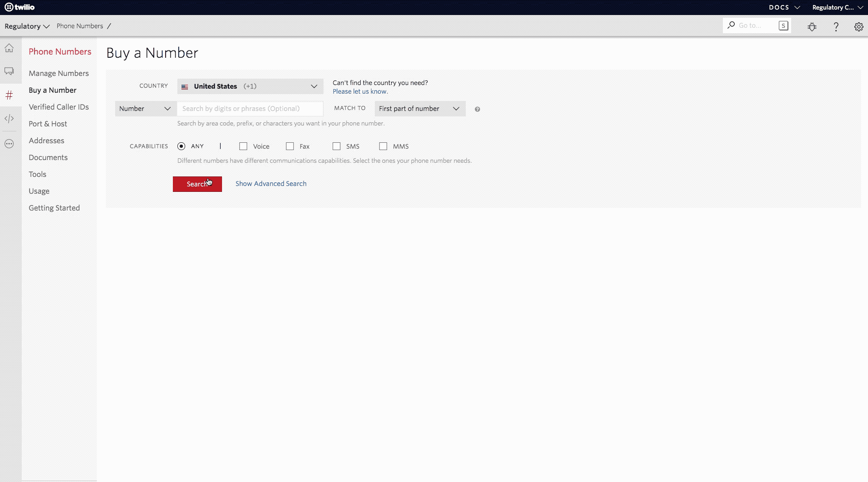Open the Programmable Messaging chat icon
Image resolution: width=868 pixels, height=482 pixels.
point(9,71)
